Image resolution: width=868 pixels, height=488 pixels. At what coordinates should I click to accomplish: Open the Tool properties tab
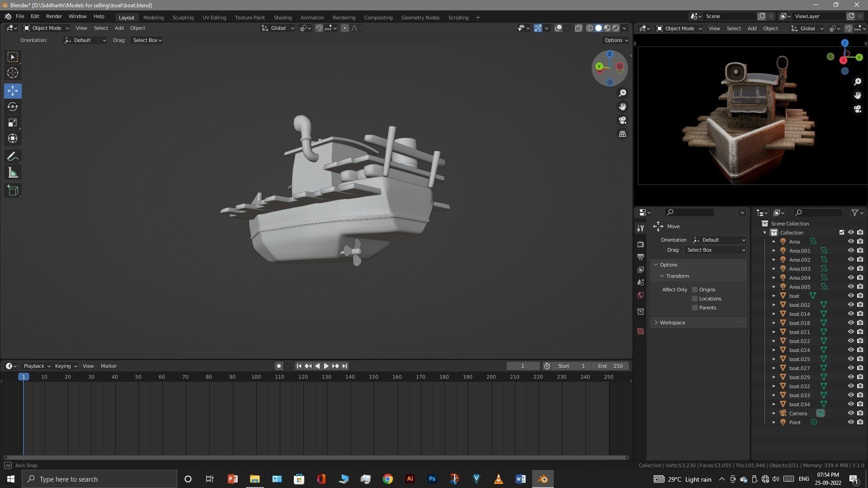pyautogui.click(x=640, y=228)
